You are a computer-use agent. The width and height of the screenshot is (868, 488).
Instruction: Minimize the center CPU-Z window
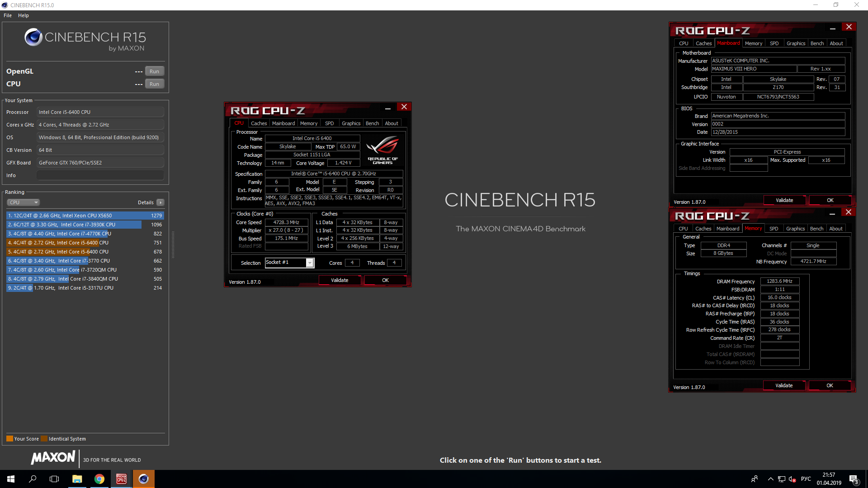[x=388, y=108]
